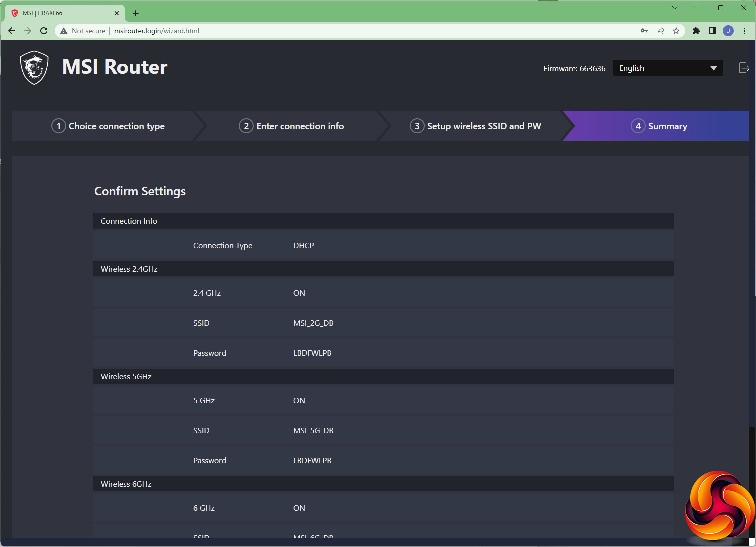Click the 2.4GHz Password value LBDFWLPB
The height and width of the screenshot is (547, 756).
click(x=312, y=353)
